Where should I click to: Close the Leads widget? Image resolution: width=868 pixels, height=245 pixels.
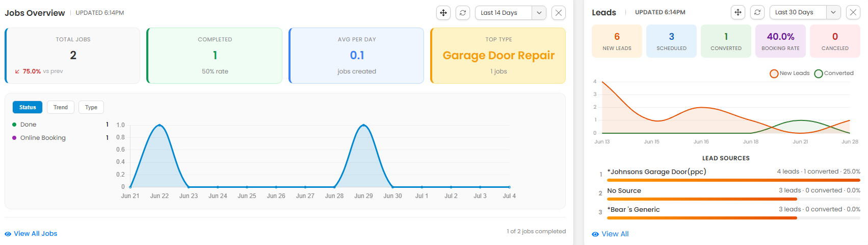pos(853,12)
